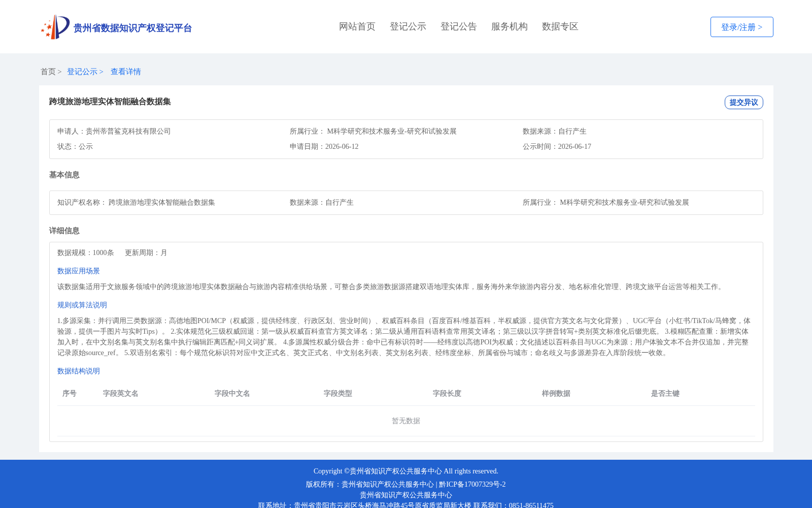Screen dimensions: 812x508
Task: Click the 黔ICP备17007329号-2 footer text
Action: coord(472,484)
